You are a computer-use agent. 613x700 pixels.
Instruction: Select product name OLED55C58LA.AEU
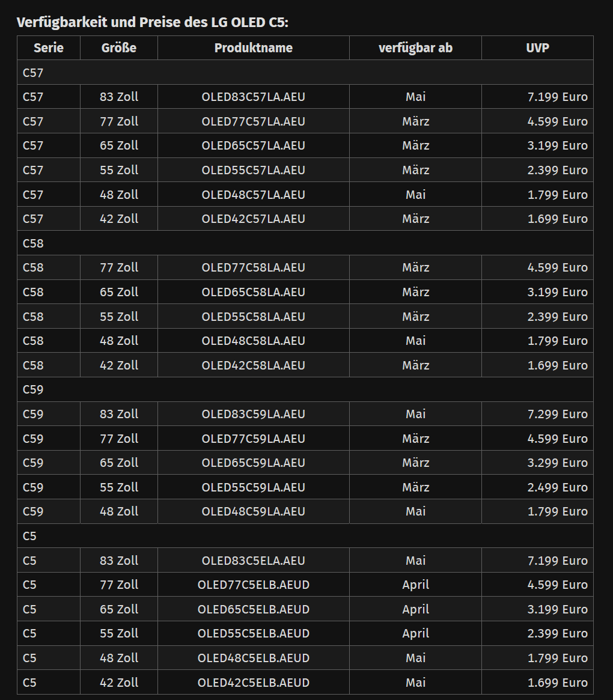click(253, 317)
